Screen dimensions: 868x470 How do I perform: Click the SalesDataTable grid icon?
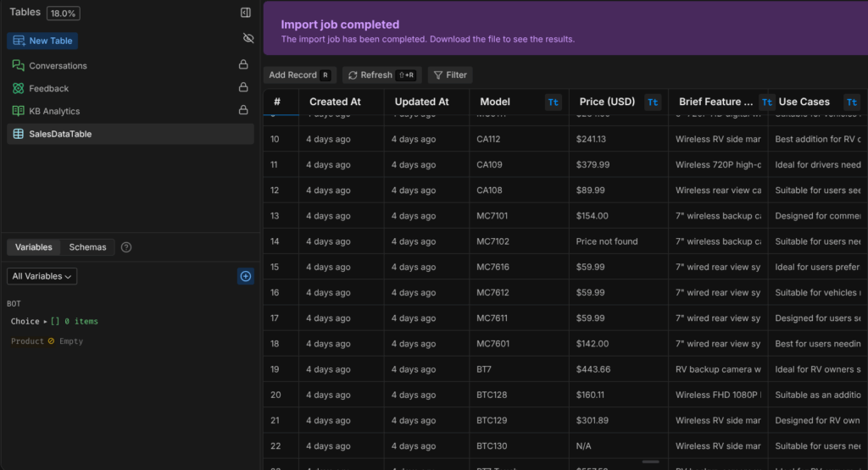tap(19, 134)
